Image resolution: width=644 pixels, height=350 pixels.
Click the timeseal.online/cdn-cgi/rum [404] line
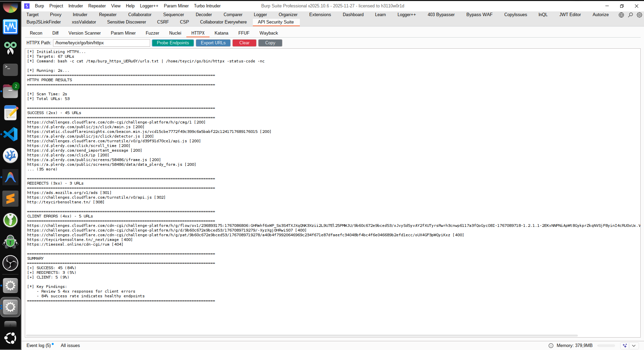75,244
